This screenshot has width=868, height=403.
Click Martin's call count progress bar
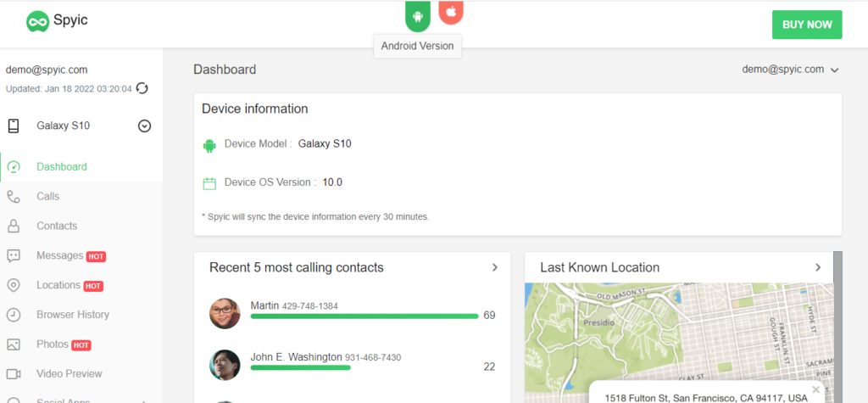pyautogui.click(x=364, y=316)
